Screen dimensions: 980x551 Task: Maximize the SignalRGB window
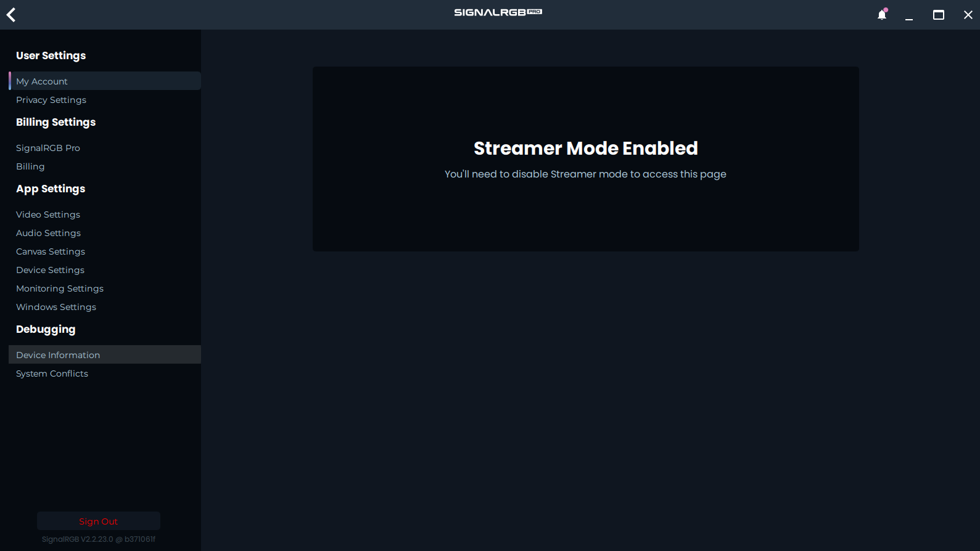point(938,15)
